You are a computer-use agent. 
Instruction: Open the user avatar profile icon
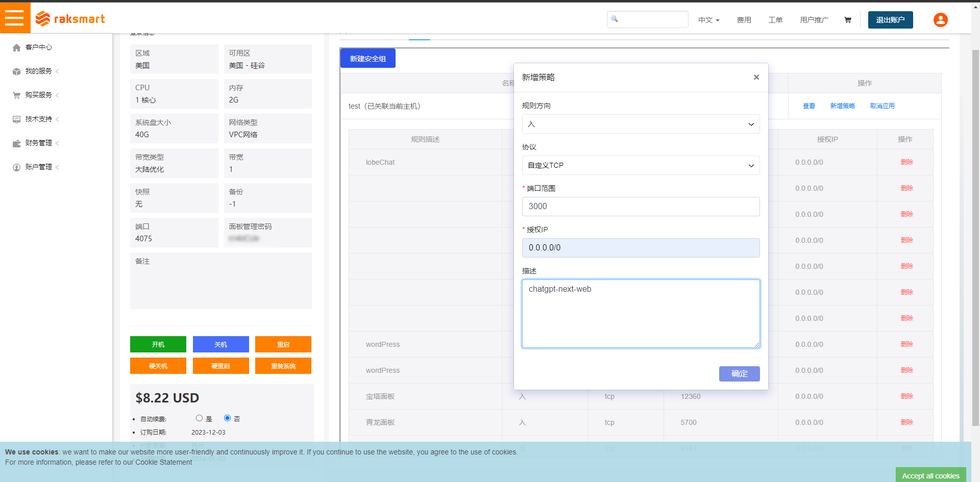pyautogui.click(x=940, y=20)
